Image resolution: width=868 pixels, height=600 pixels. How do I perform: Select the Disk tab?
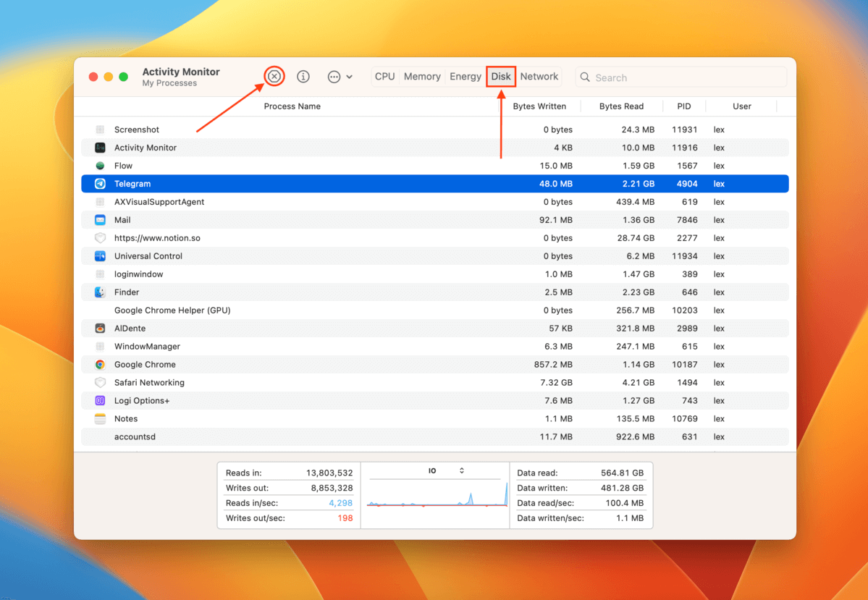(501, 77)
